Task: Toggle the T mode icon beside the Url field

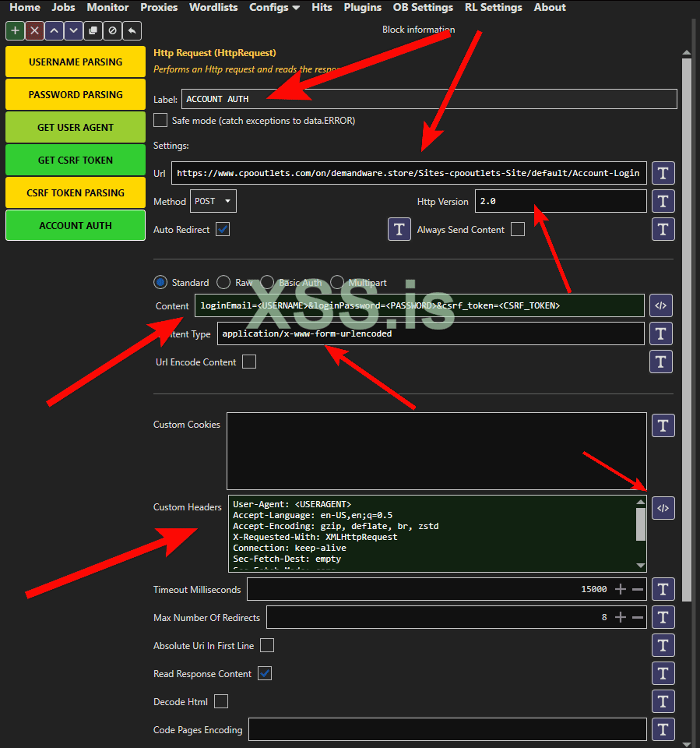Action: click(x=663, y=173)
